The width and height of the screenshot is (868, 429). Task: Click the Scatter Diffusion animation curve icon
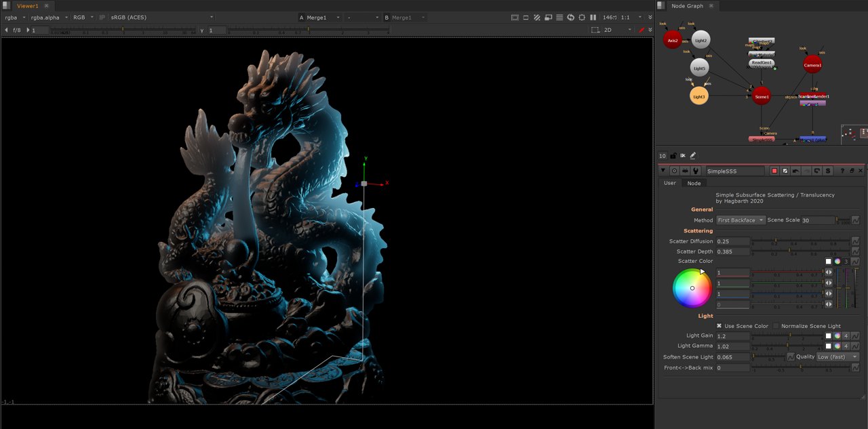[x=856, y=241]
